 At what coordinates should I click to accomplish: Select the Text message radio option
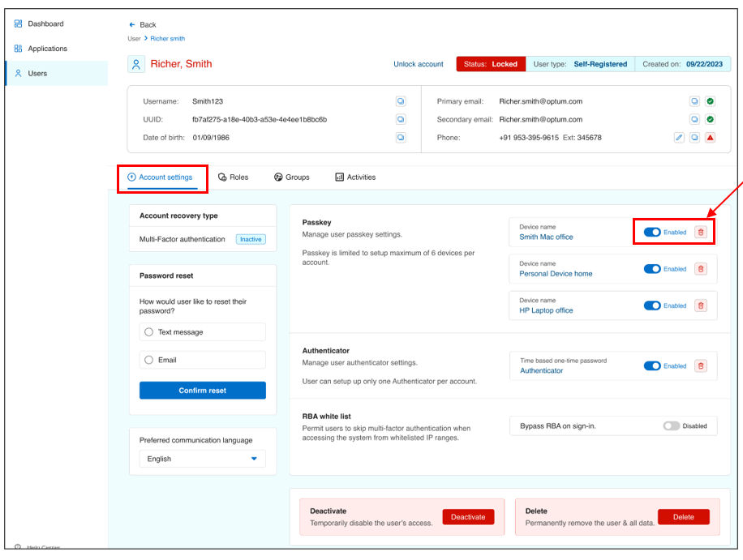click(x=148, y=331)
